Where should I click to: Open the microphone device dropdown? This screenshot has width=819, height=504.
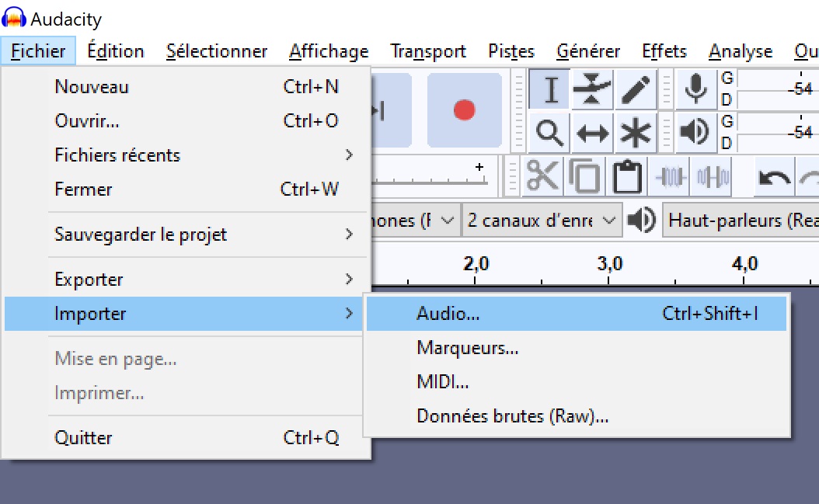click(416, 220)
